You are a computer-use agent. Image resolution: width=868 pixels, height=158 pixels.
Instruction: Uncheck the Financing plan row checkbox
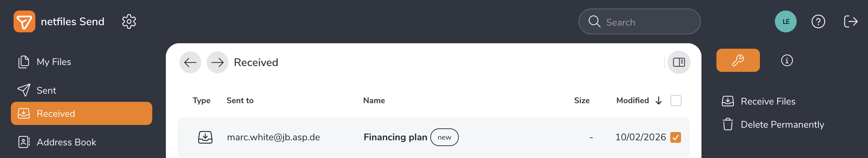(676, 137)
